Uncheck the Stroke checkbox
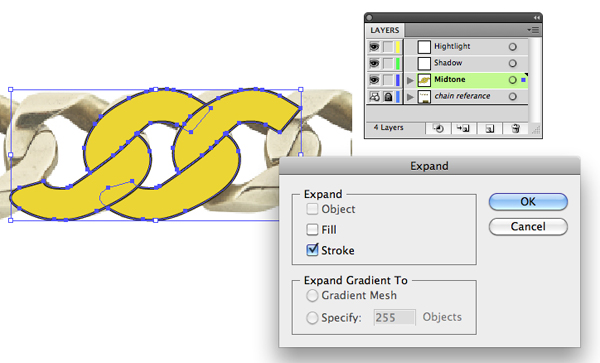Viewport: 600px width, 363px height. 312,250
